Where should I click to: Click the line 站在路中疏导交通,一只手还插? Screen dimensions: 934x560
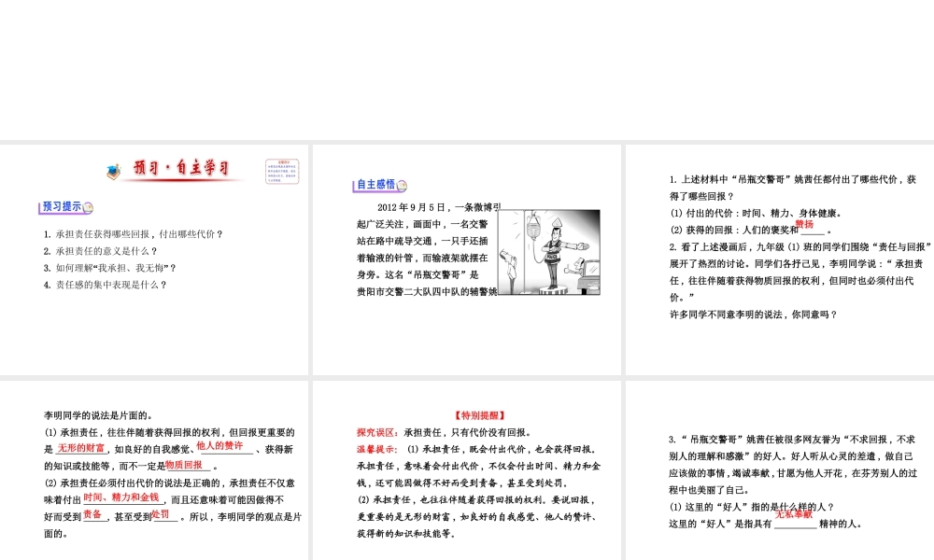(x=422, y=241)
